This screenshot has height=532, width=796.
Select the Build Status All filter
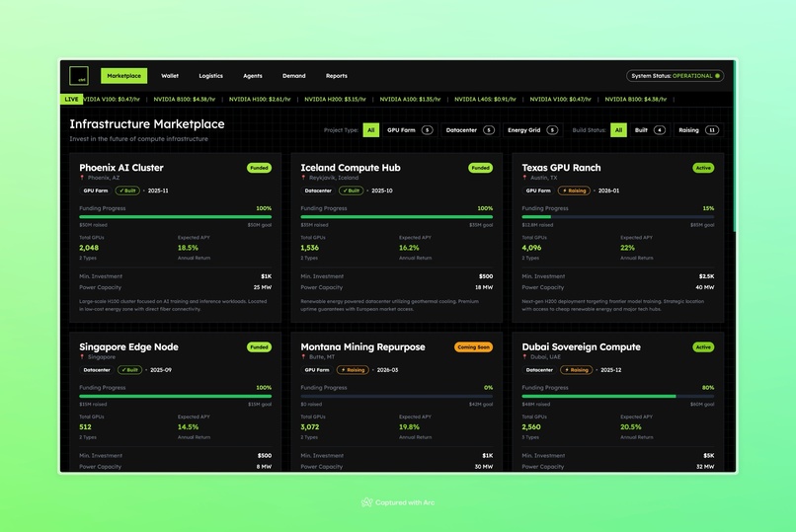click(x=618, y=130)
